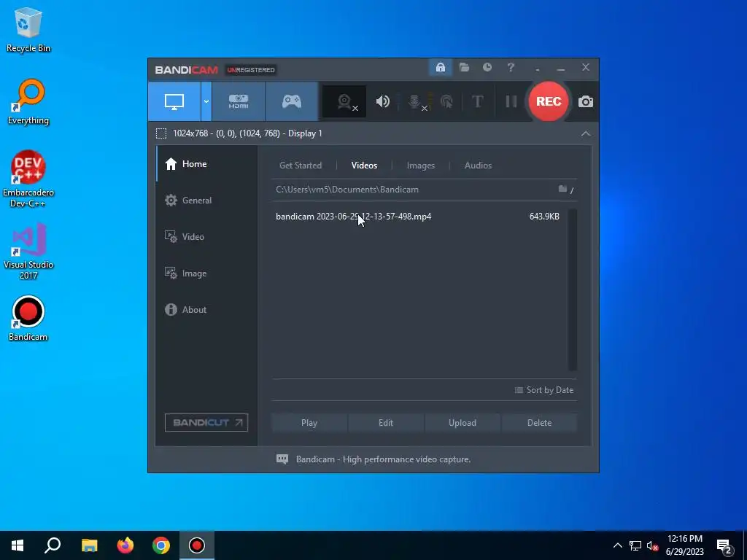Click the network tray icon
The image size is (747, 560).
click(x=635, y=545)
